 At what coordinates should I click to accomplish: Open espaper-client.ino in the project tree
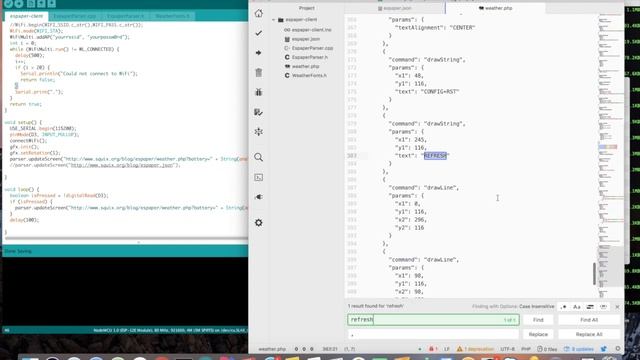(308, 30)
